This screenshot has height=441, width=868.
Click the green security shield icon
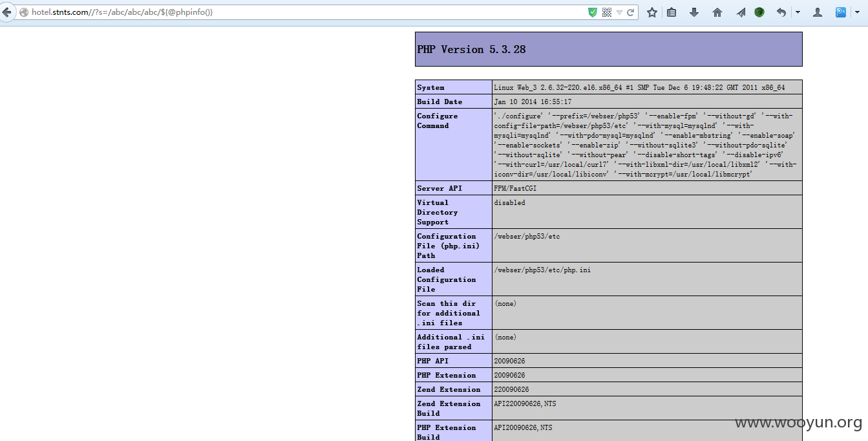(592, 12)
